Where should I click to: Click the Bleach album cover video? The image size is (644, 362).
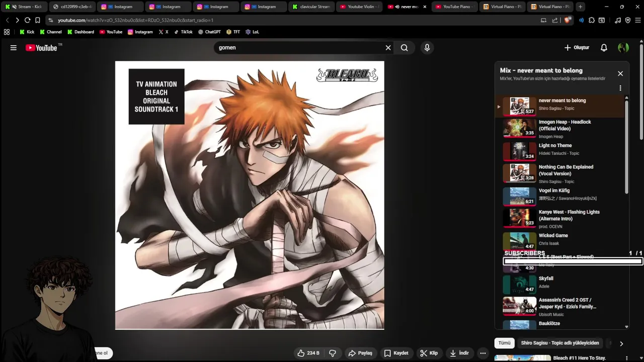click(250, 196)
